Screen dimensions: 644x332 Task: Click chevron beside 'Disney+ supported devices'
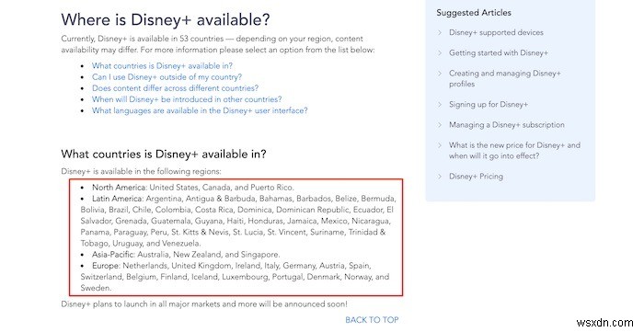pyautogui.click(x=440, y=32)
